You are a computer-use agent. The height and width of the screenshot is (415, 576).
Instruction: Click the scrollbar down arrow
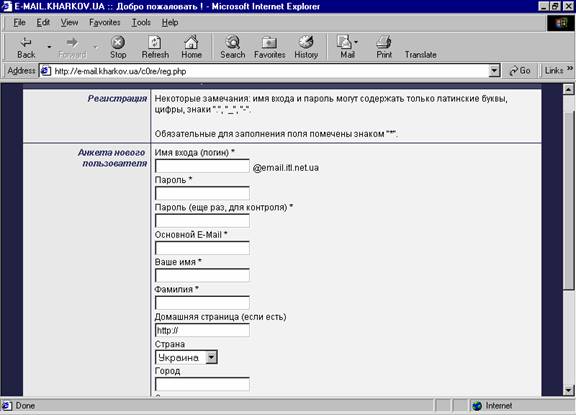[568, 390]
